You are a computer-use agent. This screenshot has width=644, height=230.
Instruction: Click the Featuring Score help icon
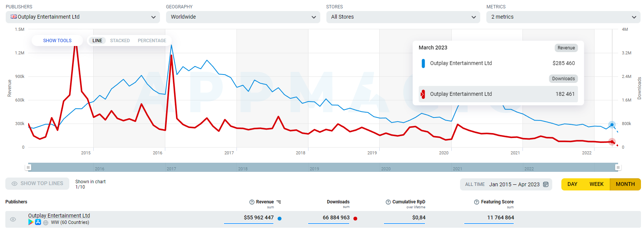tap(476, 202)
